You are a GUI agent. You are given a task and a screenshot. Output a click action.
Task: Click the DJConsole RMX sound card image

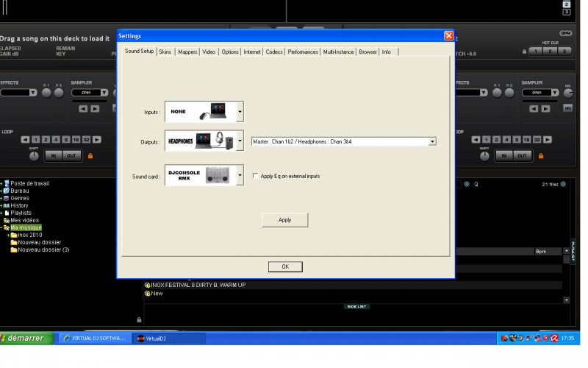pyautogui.click(x=200, y=176)
